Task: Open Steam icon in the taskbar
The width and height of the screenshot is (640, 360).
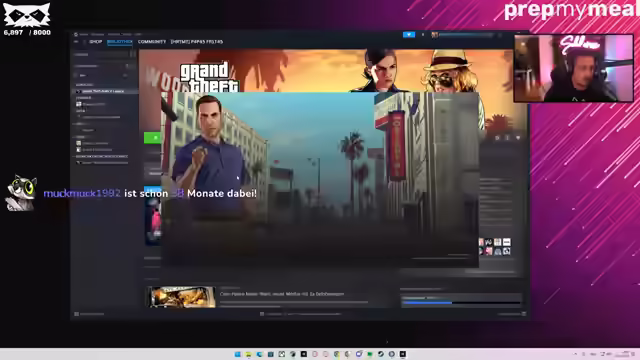Action: tap(381, 354)
